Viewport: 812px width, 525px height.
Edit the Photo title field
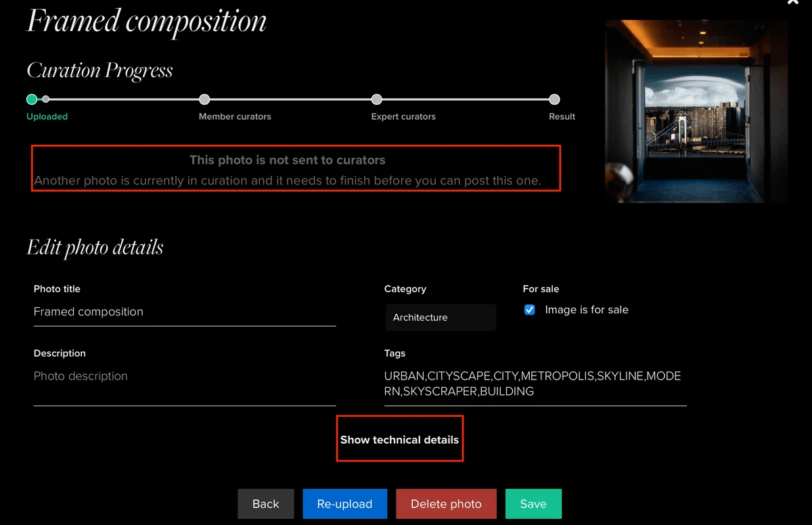(185, 312)
